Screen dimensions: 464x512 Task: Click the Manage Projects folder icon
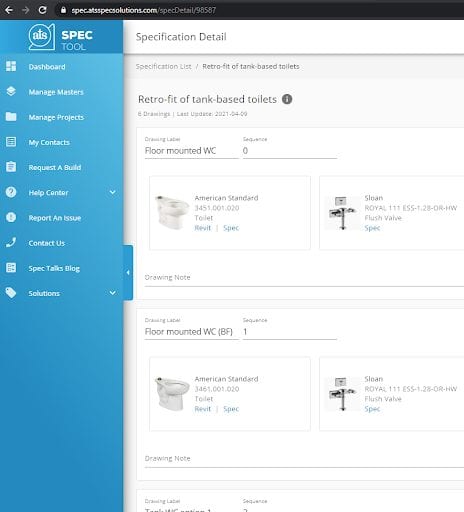tap(11, 117)
